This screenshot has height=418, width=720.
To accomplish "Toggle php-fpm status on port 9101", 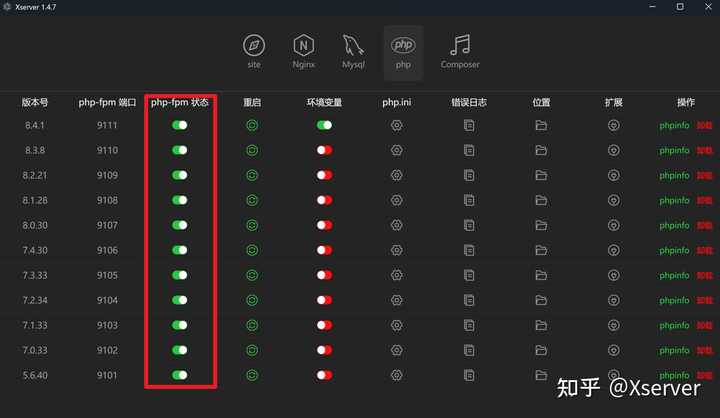I will 180,375.
